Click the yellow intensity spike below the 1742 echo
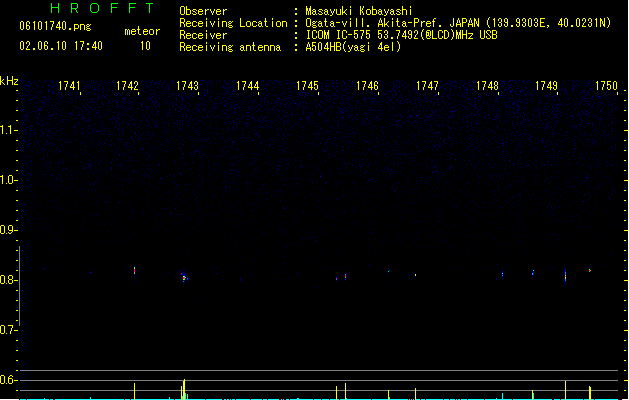The height and width of the screenshot is (400, 629). click(134, 391)
